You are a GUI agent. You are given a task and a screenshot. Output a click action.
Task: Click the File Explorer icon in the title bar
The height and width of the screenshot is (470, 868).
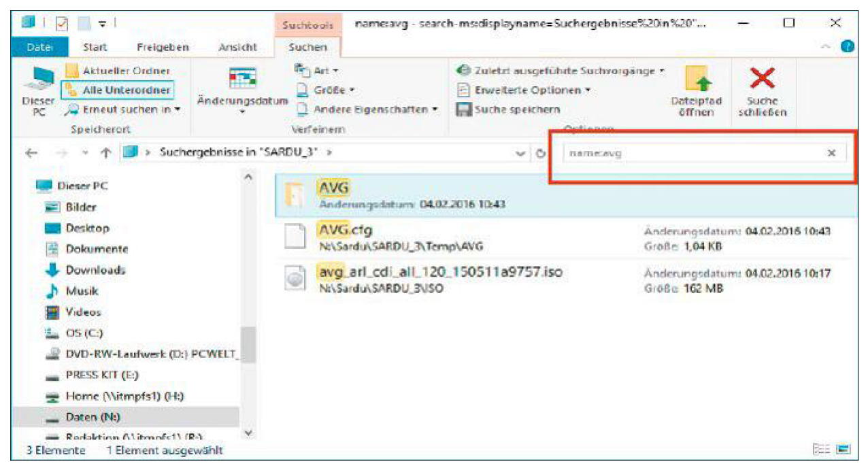[27, 23]
